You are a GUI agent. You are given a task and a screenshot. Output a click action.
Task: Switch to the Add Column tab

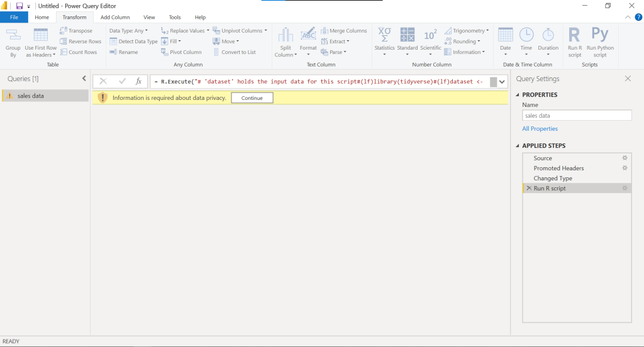(x=115, y=17)
